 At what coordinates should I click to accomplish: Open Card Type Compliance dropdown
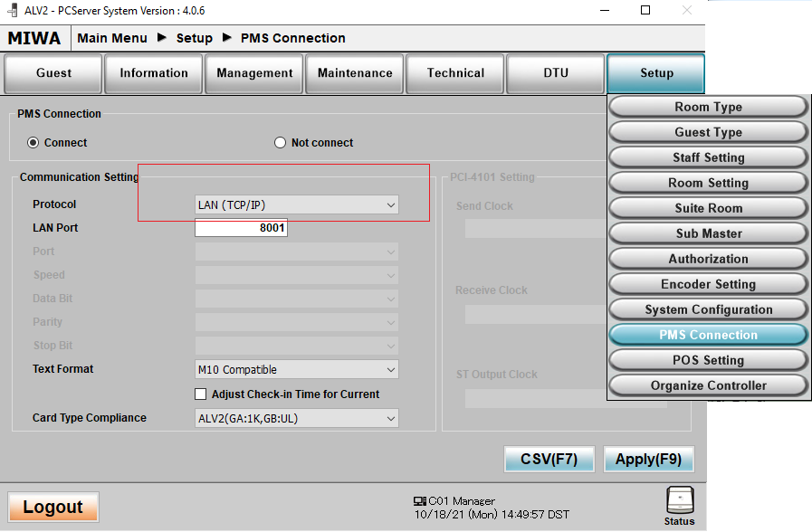click(x=296, y=418)
